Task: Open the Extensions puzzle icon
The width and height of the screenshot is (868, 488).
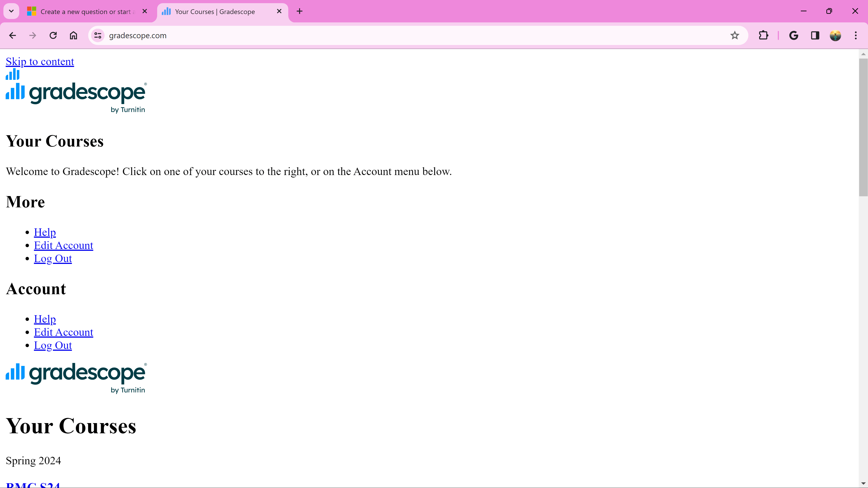Action: (763, 35)
